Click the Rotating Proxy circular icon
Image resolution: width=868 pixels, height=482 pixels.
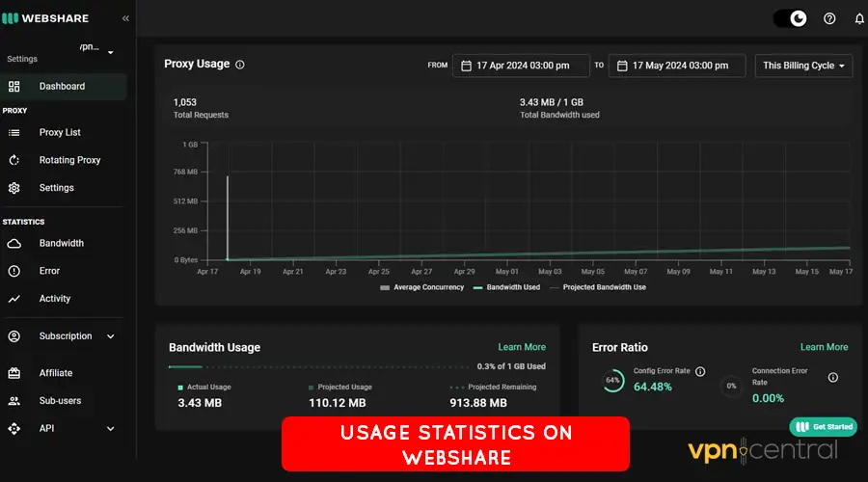pos(14,160)
